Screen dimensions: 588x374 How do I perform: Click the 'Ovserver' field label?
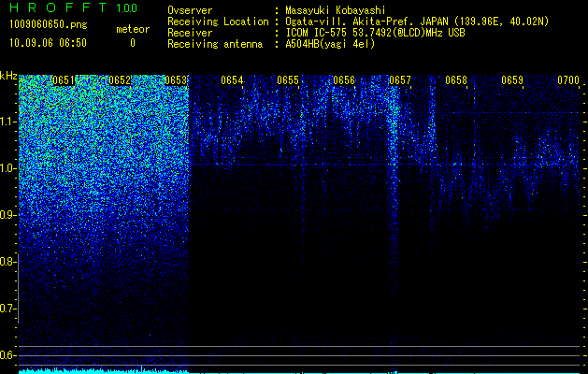click(x=190, y=10)
